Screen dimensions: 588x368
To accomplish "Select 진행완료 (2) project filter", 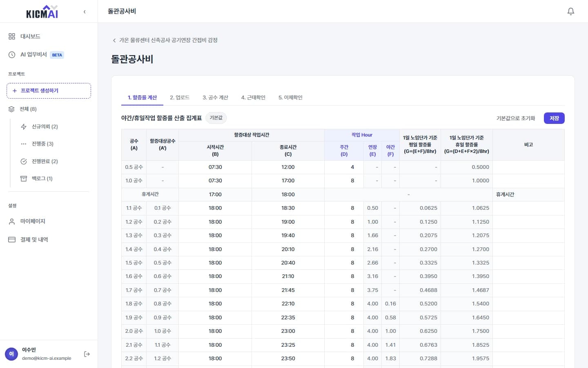I will coord(45,162).
